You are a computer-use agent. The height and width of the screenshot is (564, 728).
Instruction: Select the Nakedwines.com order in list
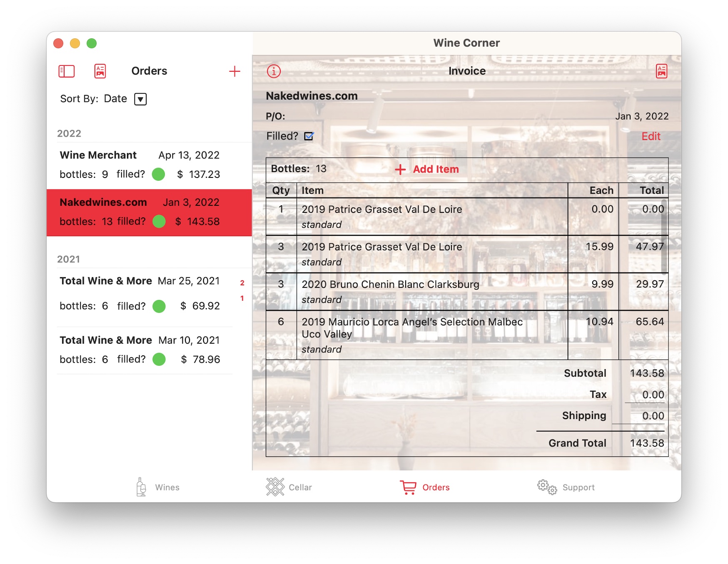(x=149, y=212)
